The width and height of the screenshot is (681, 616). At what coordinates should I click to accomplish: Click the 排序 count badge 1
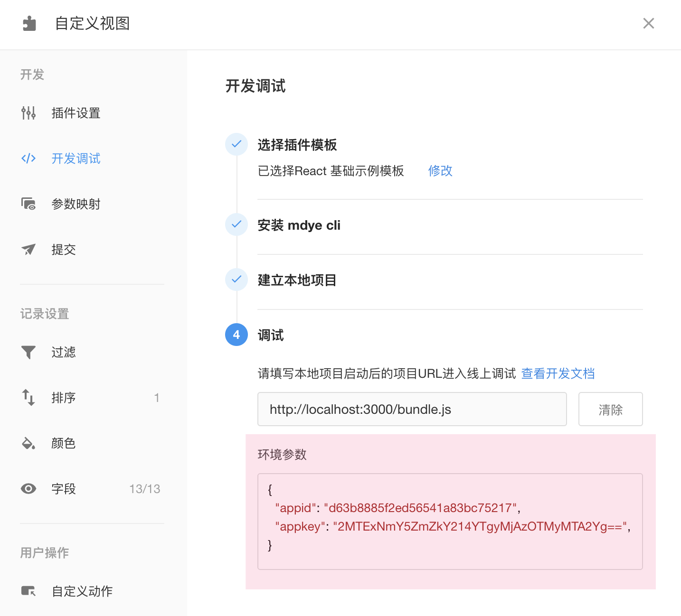click(x=157, y=398)
